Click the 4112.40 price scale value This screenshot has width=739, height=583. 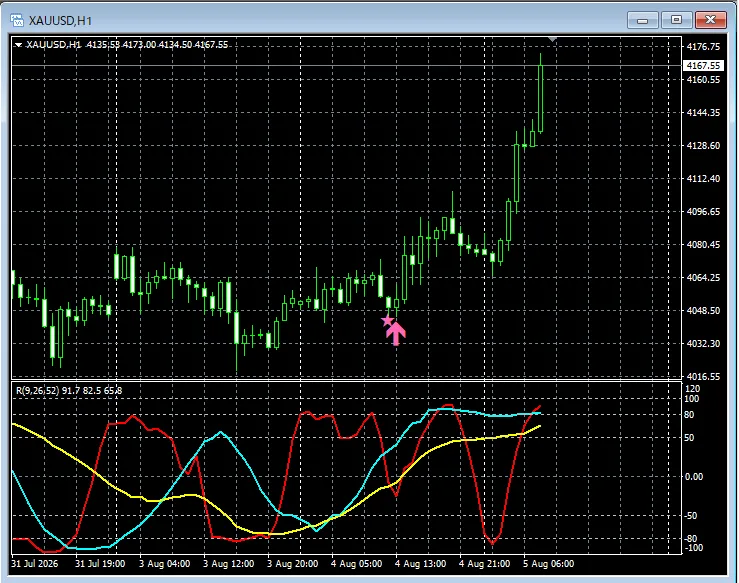(x=703, y=178)
